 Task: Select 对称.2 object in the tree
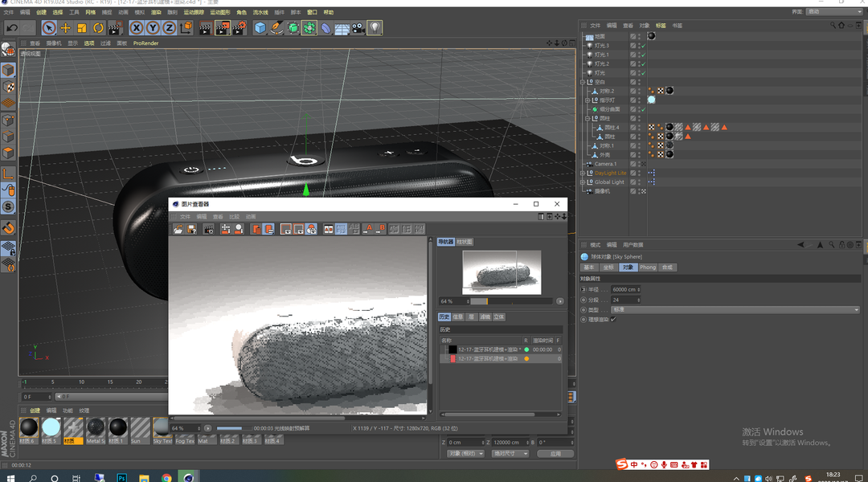(x=607, y=92)
